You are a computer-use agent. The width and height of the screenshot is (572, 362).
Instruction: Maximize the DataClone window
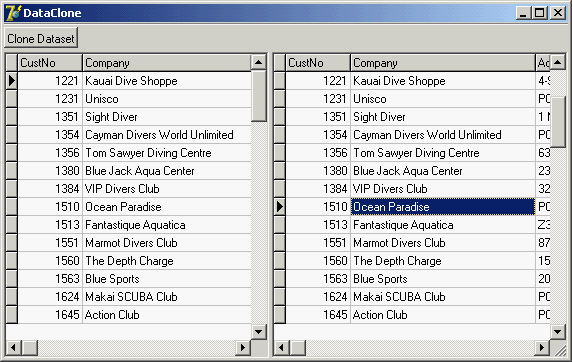[540, 13]
